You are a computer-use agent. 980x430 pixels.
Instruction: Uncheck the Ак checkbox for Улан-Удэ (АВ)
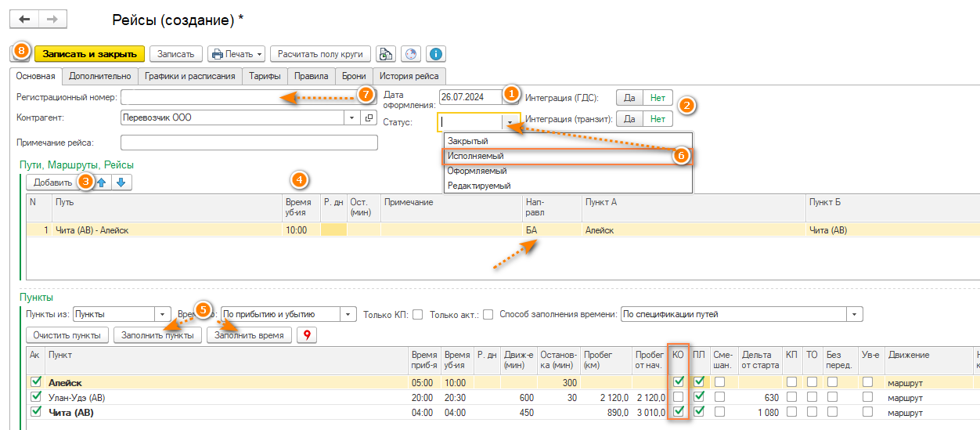(34, 398)
